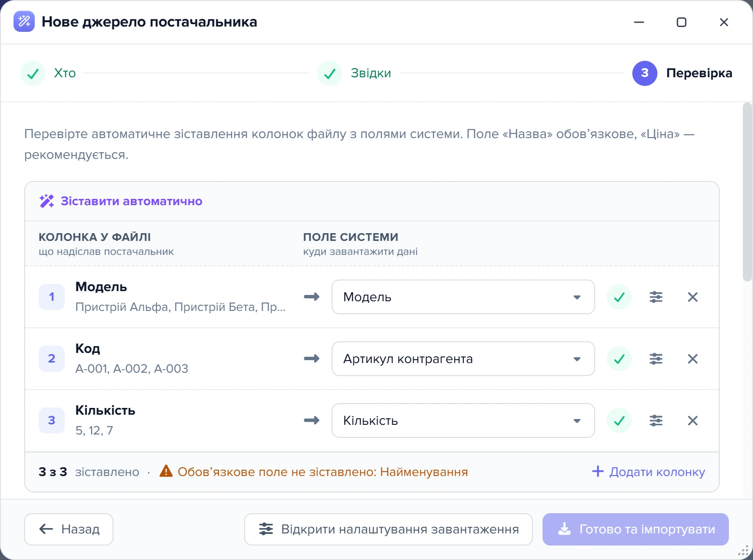Open the Артикул контрагента dropdown
The image size is (753, 560).
coord(463,359)
